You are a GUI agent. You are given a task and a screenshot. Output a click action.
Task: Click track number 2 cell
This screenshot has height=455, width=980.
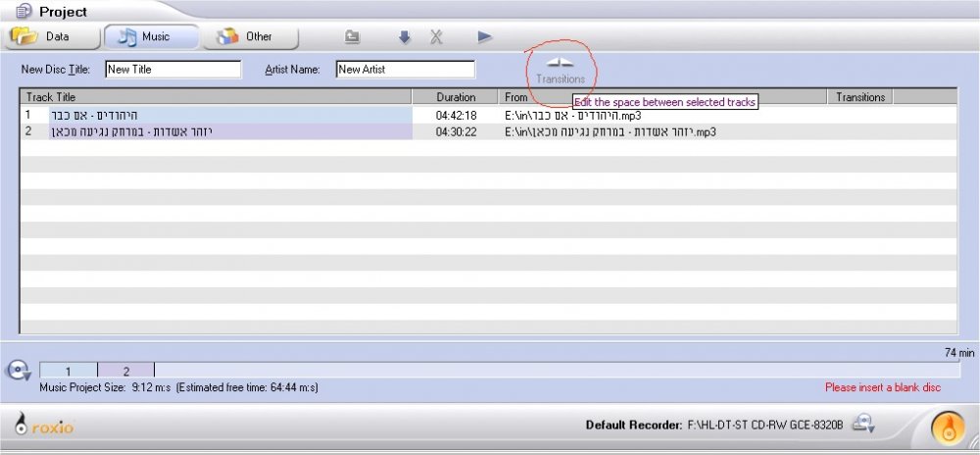pyautogui.click(x=28, y=131)
